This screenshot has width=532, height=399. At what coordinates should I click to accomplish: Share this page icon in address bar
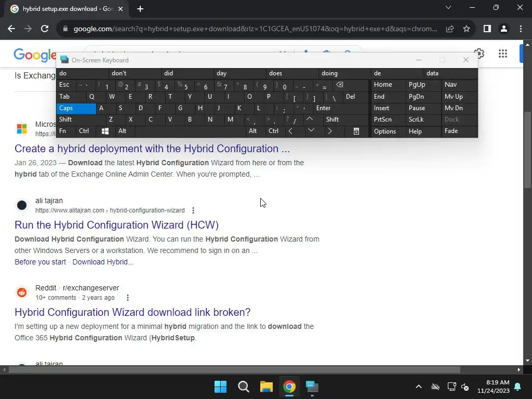pos(450,29)
